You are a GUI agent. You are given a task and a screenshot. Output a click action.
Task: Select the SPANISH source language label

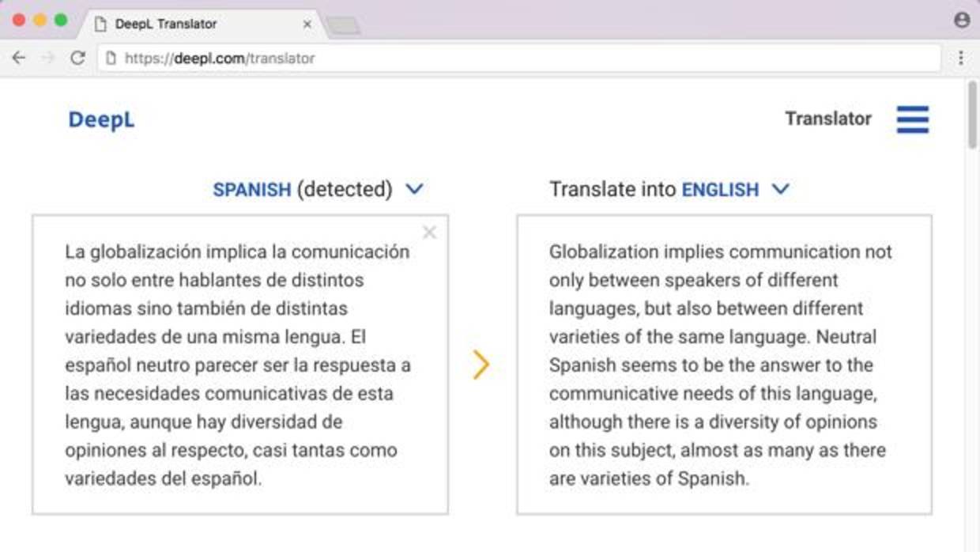click(252, 190)
